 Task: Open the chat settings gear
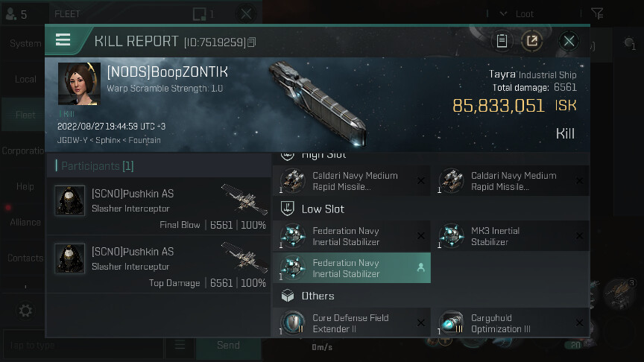(25, 311)
